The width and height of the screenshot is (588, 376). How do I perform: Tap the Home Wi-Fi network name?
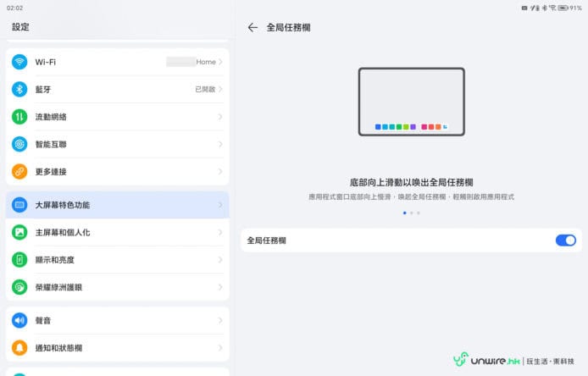click(x=206, y=62)
